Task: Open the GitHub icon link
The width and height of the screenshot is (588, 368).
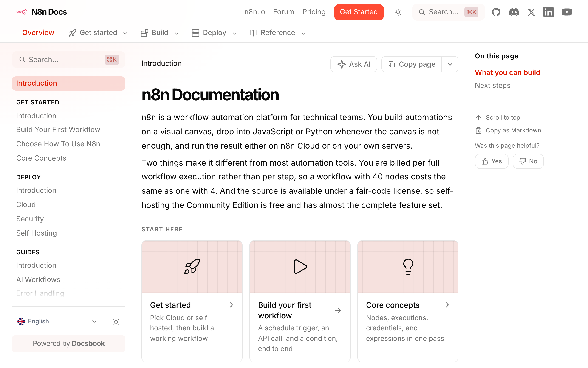Action: (x=496, y=12)
